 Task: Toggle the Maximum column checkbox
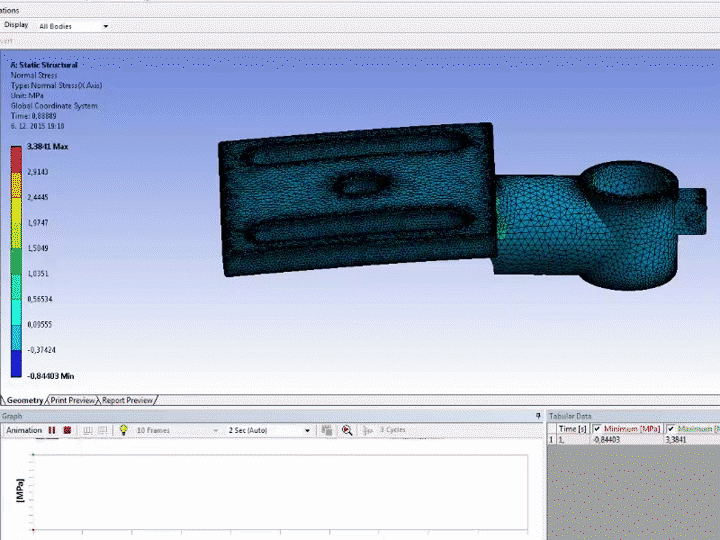pyautogui.click(x=671, y=428)
